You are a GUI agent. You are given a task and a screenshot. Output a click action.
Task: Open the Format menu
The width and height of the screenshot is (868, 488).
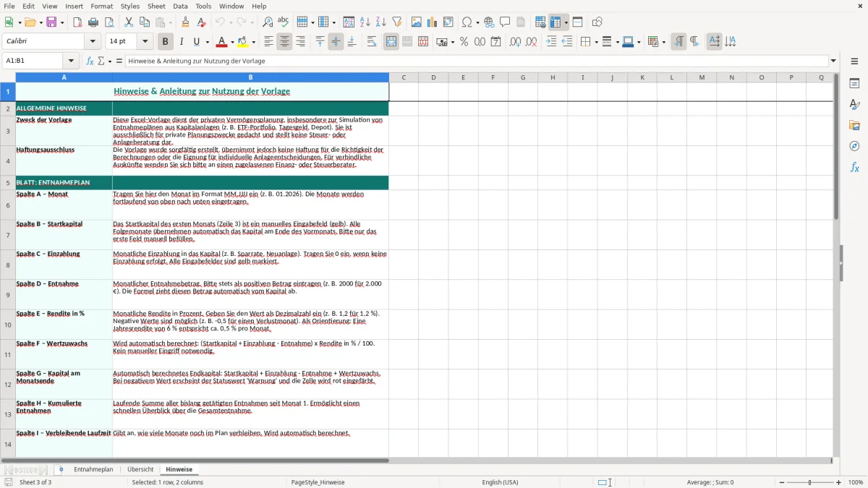click(x=101, y=6)
